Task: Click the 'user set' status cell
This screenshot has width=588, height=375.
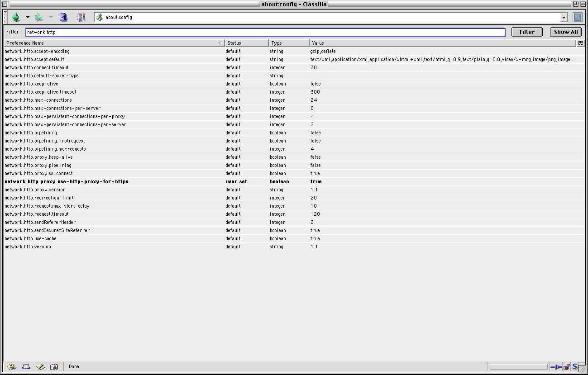Action: coord(236,181)
